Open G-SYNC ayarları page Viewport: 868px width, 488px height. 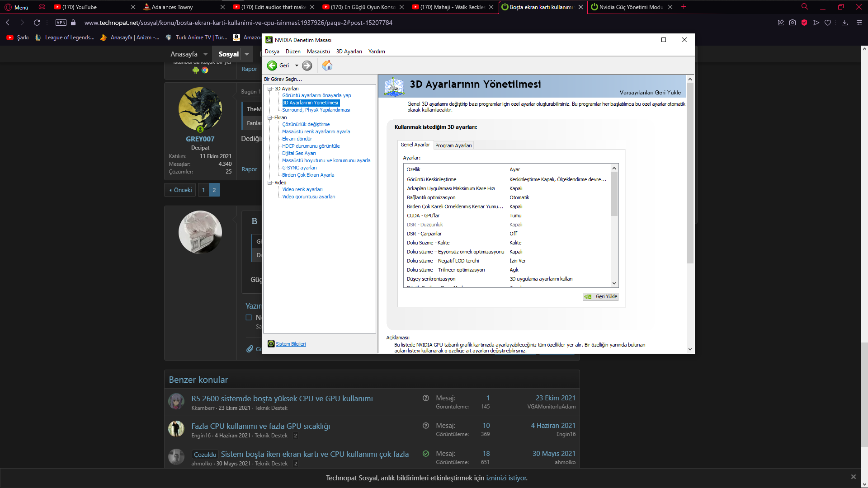point(299,168)
